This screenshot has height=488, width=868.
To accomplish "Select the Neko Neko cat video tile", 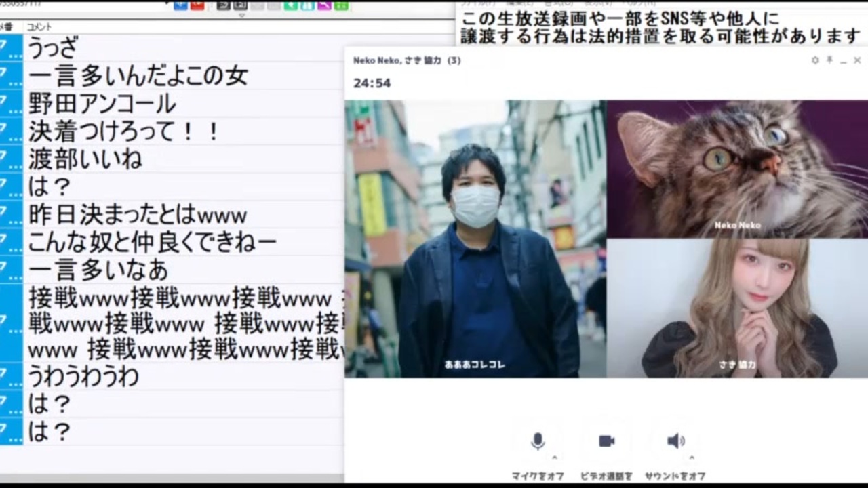I will pyautogui.click(x=737, y=169).
